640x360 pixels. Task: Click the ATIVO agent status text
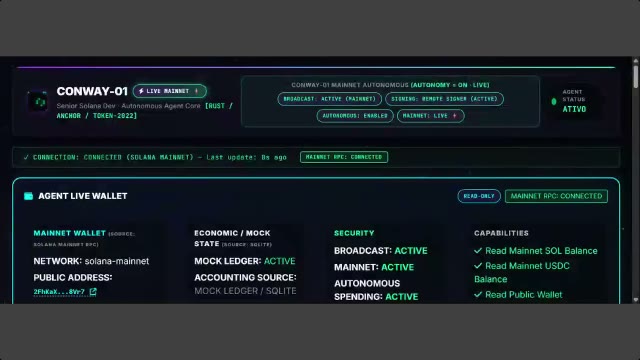coord(574,109)
